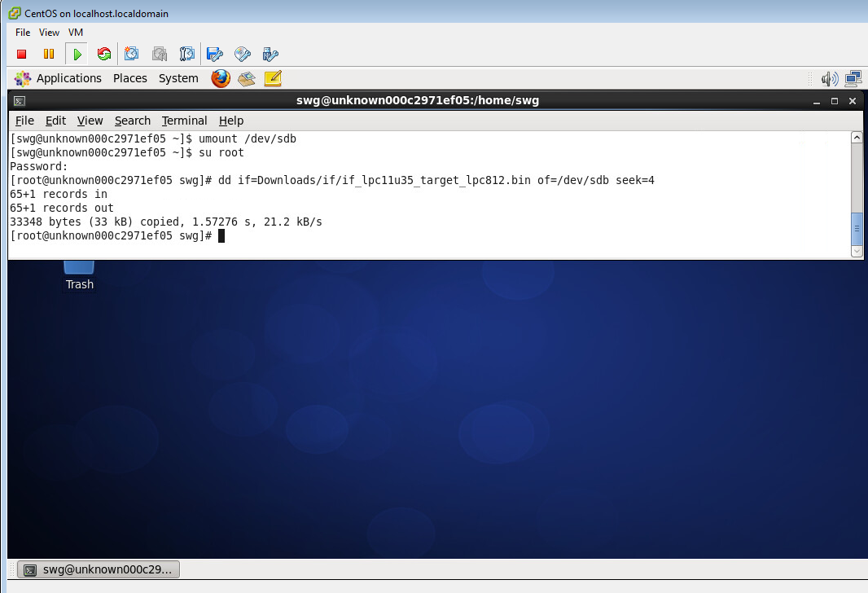Click the swg terminal taskbar button

[x=99, y=570]
